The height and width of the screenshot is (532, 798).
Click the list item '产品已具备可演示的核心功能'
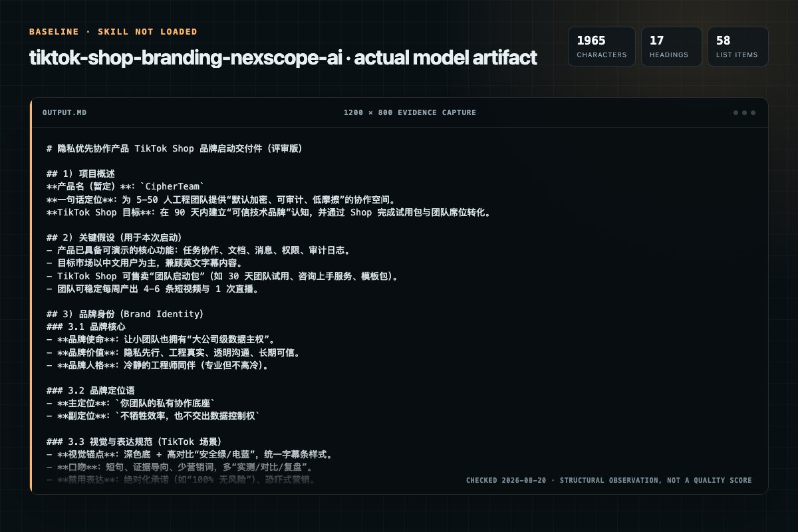pyautogui.click(x=198, y=250)
